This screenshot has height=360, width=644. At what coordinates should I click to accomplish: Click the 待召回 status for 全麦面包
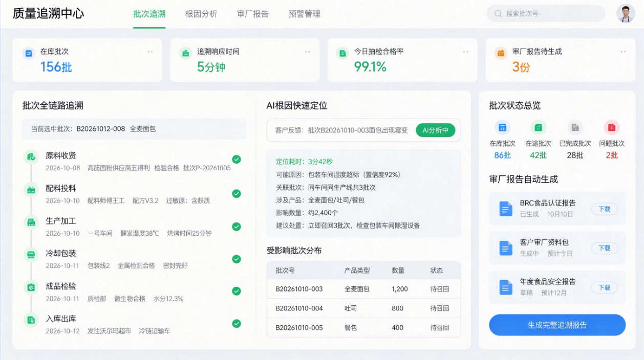click(x=440, y=289)
